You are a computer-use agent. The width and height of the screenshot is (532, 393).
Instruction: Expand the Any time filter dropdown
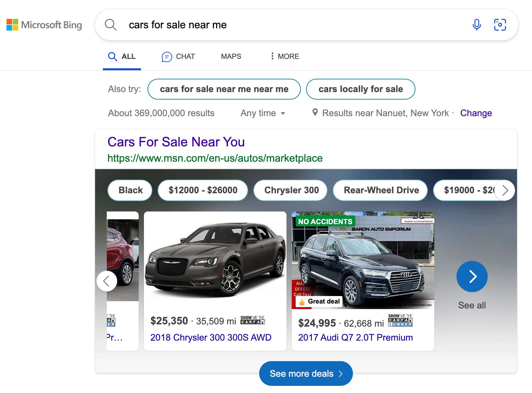(263, 113)
